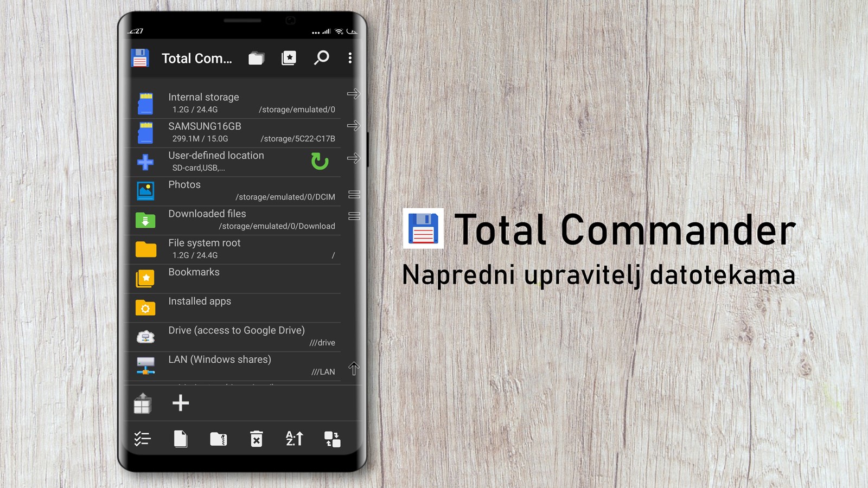
Task: Click the 299.1M / 15.0G size text
Action: coord(200,139)
